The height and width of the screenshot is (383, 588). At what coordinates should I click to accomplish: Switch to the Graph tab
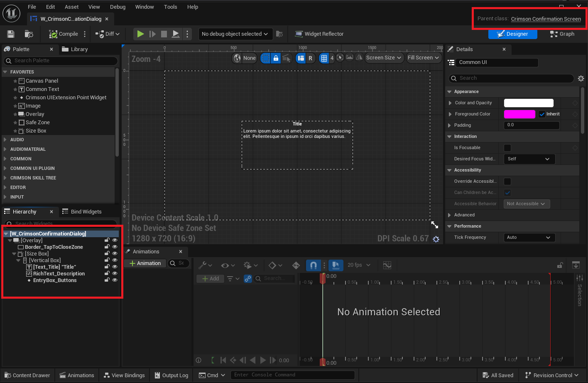562,34
